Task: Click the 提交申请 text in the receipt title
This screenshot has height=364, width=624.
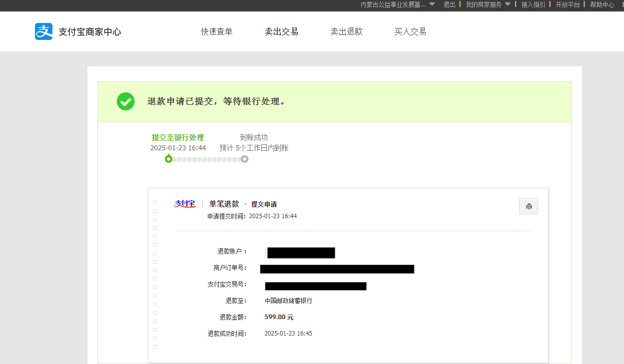Action: click(264, 204)
